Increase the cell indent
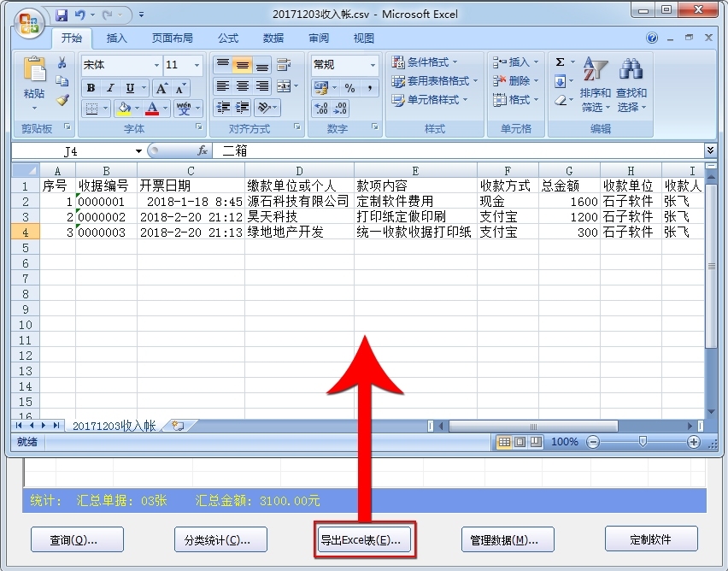728x571 pixels. (242, 108)
